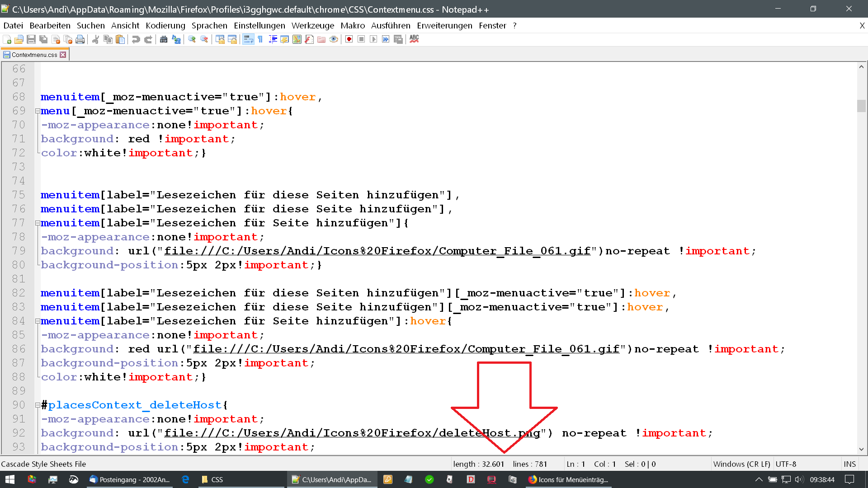Open the Kodierung menu
Image resolution: width=868 pixels, height=488 pixels.
165,26
